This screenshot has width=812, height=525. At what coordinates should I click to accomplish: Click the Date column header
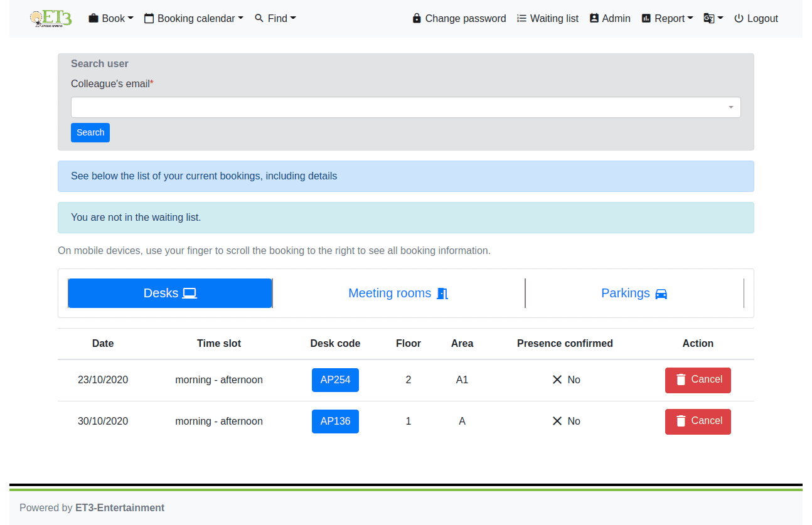[103, 344]
